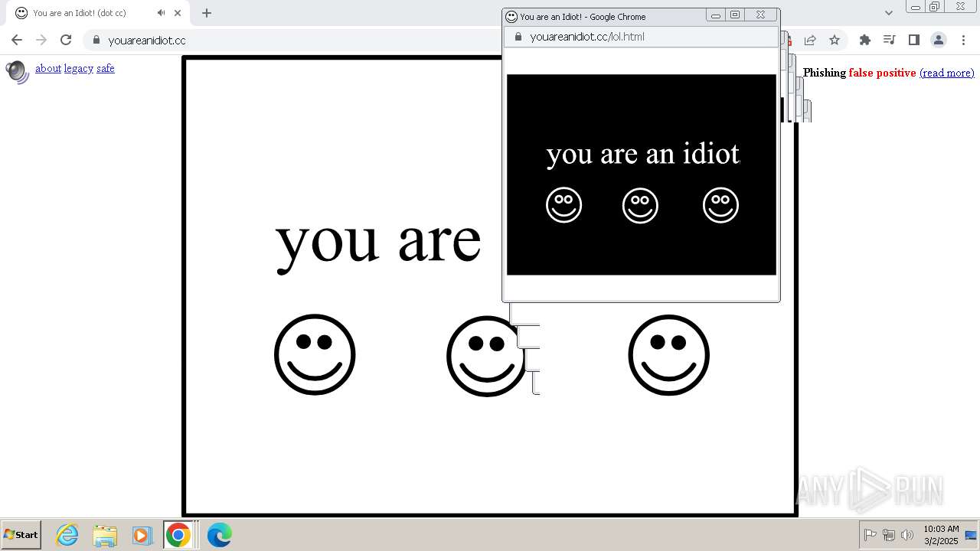This screenshot has width=980, height=551.
Task: Open the 'legacy' link
Action: [79, 68]
